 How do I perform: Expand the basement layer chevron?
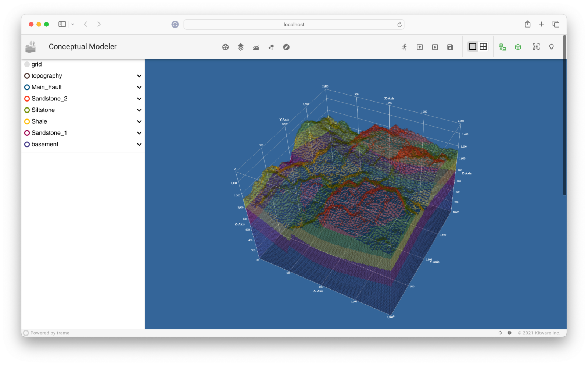click(139, 144)
